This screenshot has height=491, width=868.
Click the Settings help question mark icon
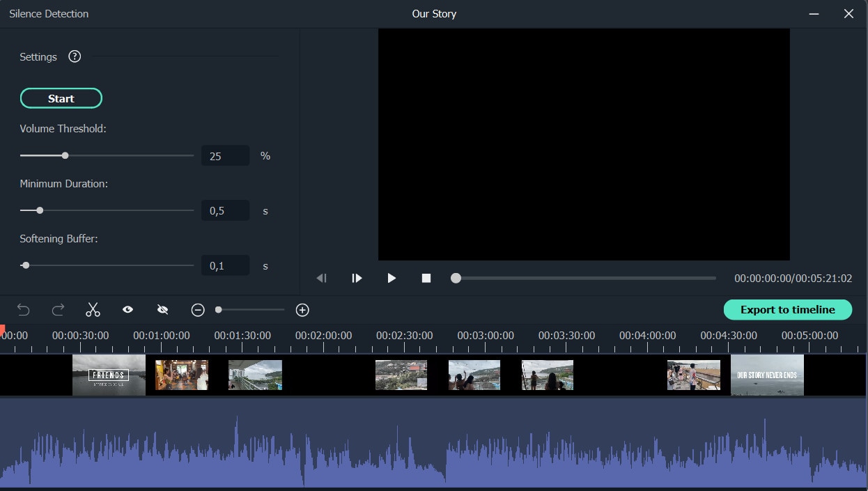tap(75, 57)
